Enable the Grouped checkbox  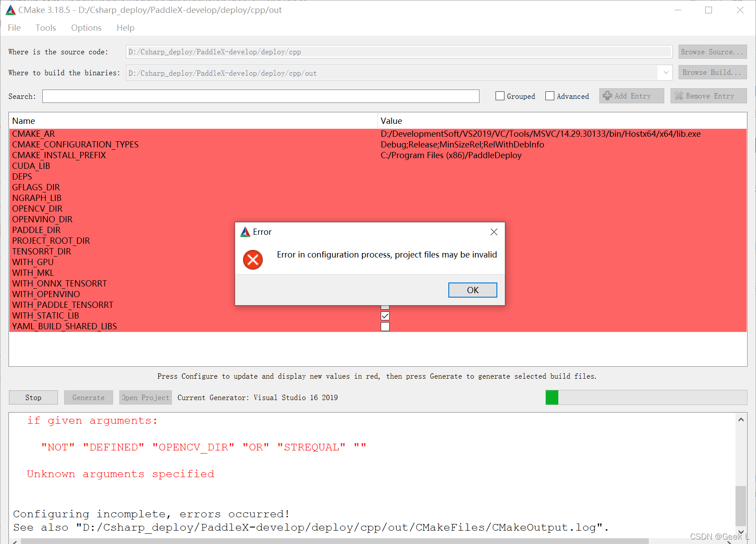coord(500,96)
